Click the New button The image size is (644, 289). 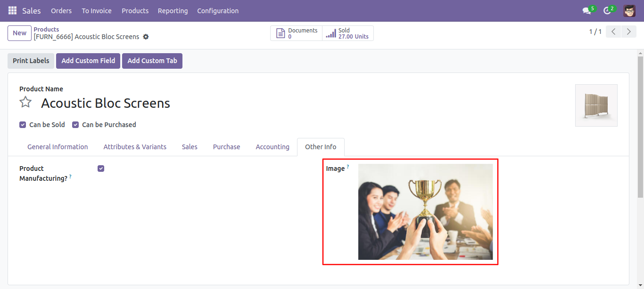click(20, 33)
